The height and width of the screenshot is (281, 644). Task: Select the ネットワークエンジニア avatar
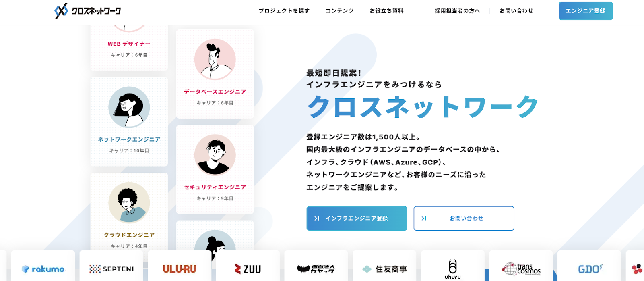click(x=129, y=107)
